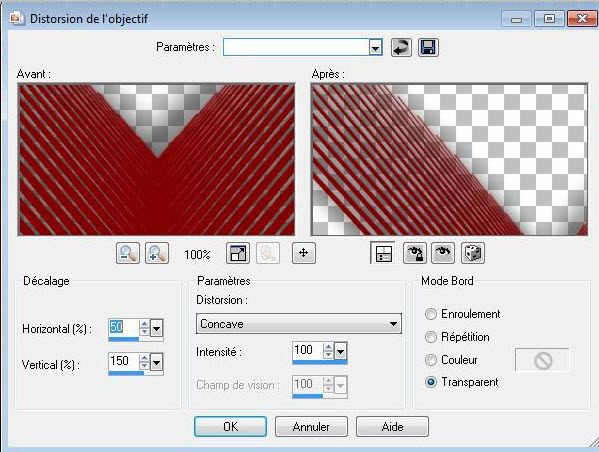The height and width of the screenshot is (452, 599).
Task: Click the blue slider bar under Intensité
Action: [x=320, y=362]
